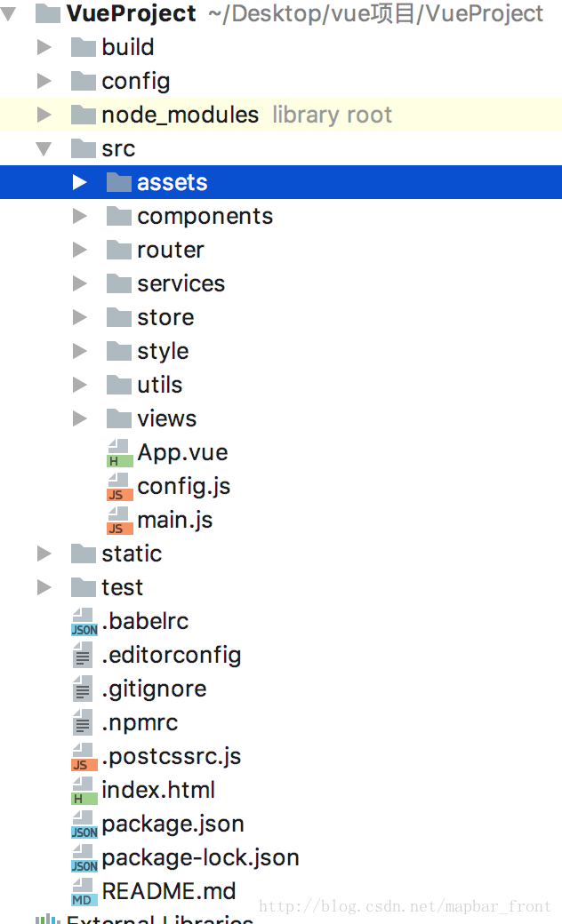
Task: Collapse the VueProject root node
Action: [9, 14]
